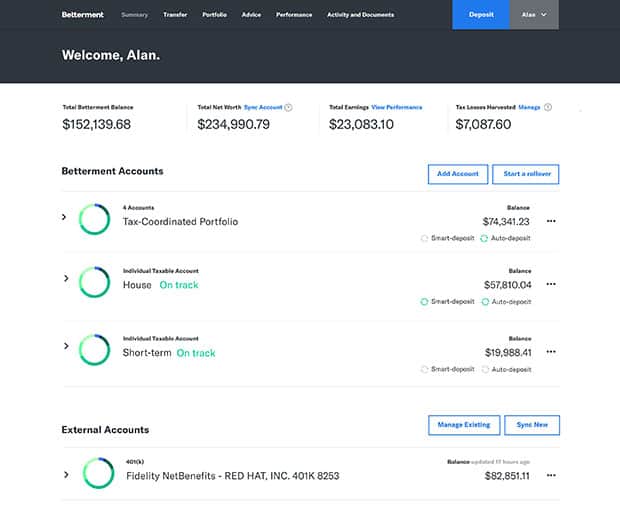The image size is (620, 532).
Task: Click the Sync New button
Action: coord(532,425)
